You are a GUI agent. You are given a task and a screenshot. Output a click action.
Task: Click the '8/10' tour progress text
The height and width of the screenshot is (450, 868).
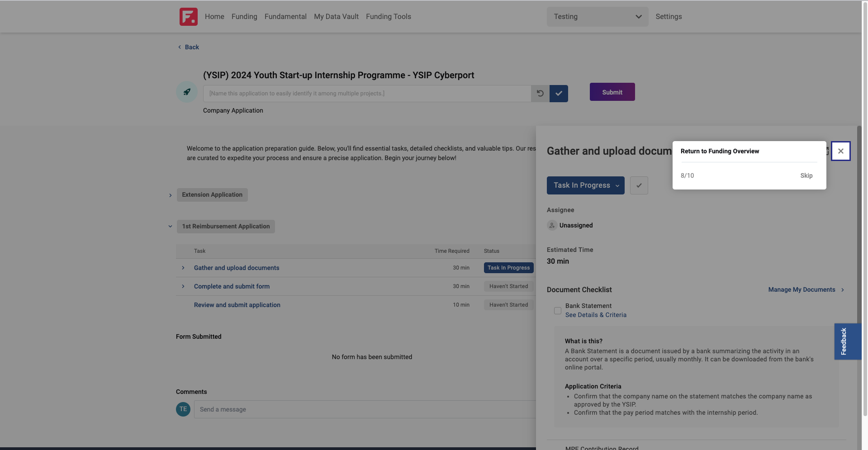[687, 175]
